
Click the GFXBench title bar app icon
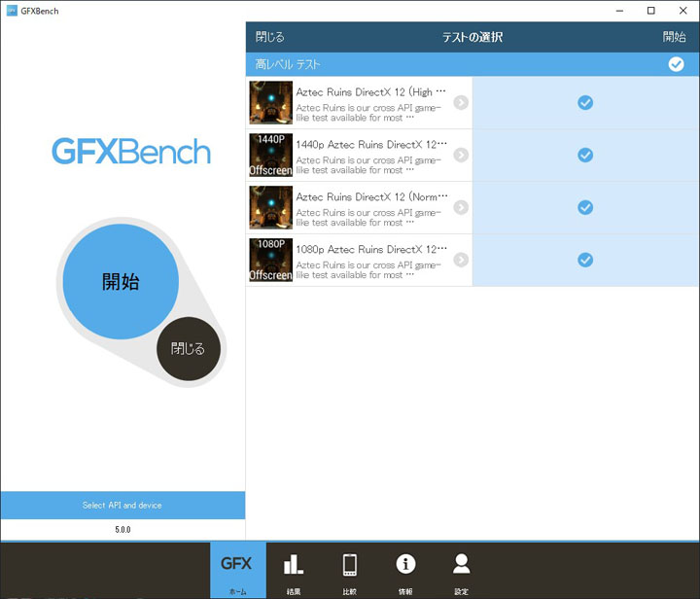click(x=12, y=11)
